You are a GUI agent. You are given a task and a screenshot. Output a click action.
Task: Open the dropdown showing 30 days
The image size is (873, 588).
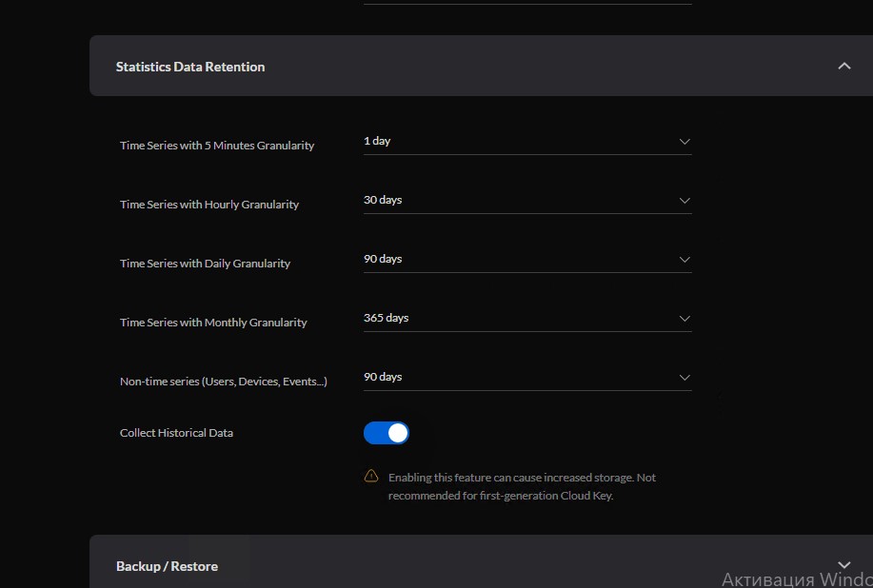point(527,201)
